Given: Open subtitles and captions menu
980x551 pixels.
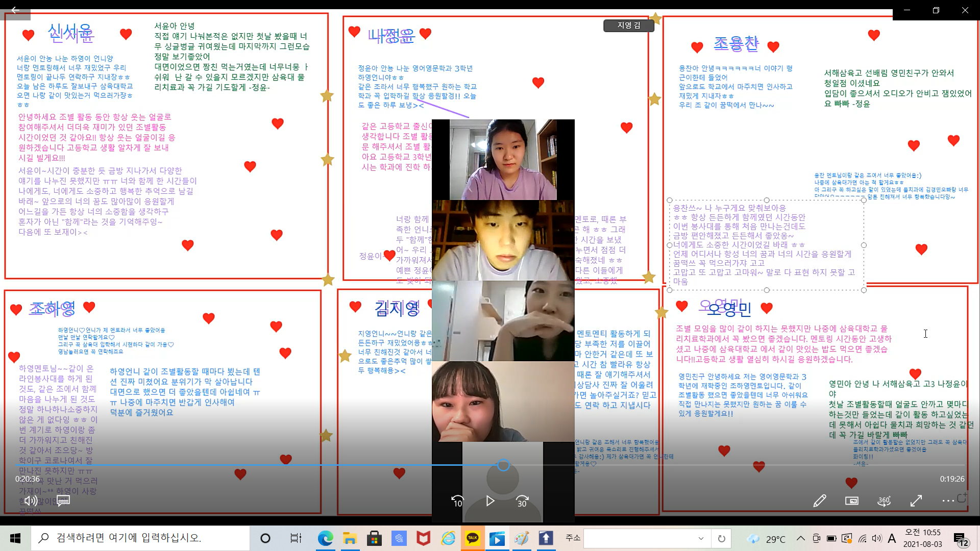Looking at the screenshot, I should [x=63, y=501].
